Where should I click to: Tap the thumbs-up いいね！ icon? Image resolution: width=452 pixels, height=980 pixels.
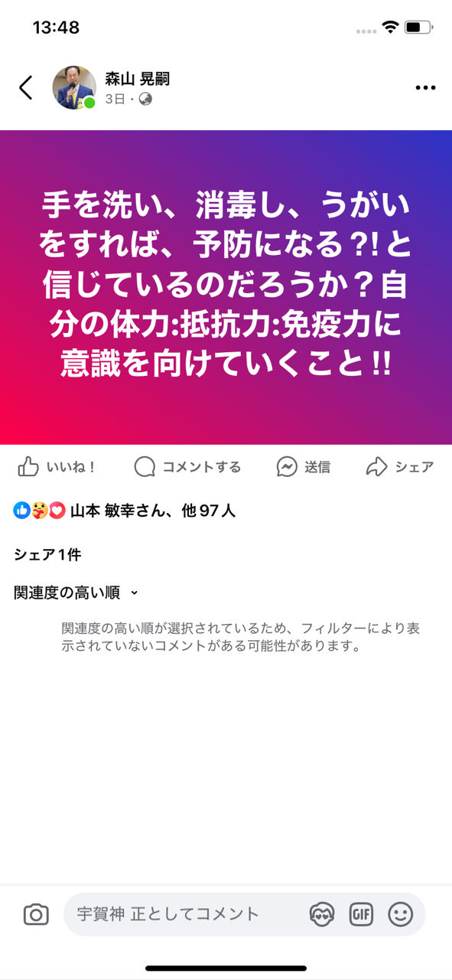(x=28, y=467)
